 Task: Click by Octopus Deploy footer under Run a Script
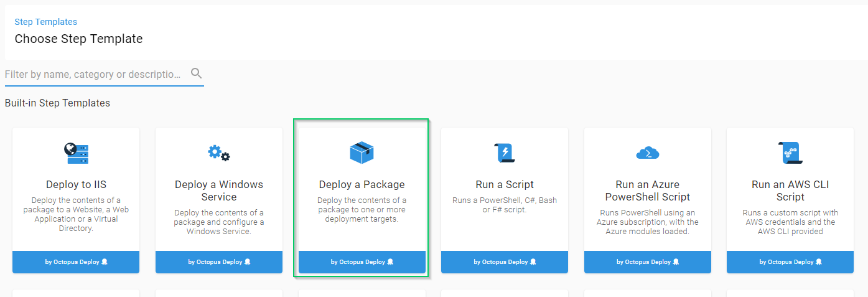point(505,262)
